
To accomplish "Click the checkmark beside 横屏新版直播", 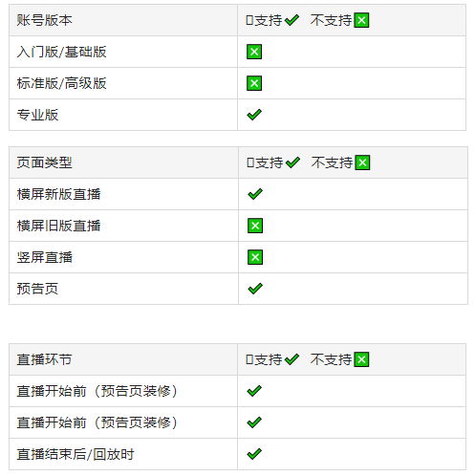I will (255, 194).
